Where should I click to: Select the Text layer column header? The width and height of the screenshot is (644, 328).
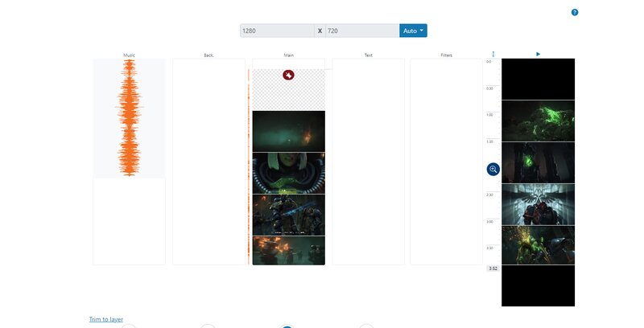pyautogui.click(x=369, y=55)
